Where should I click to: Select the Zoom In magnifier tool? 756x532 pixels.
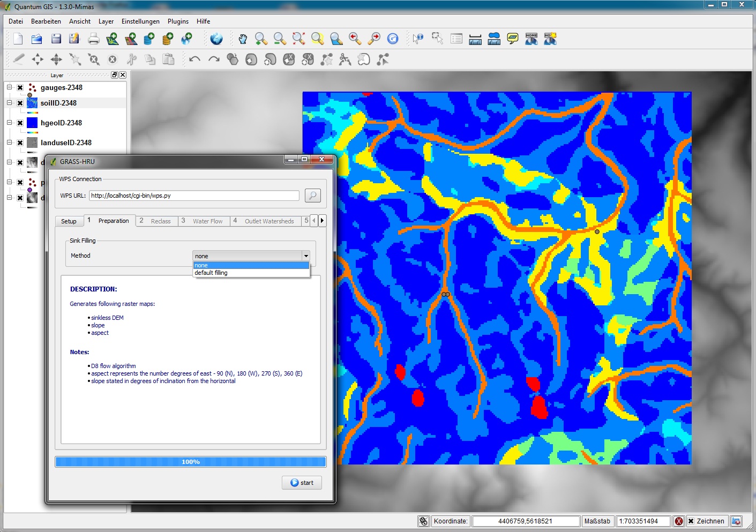click(x=261, y=39)
